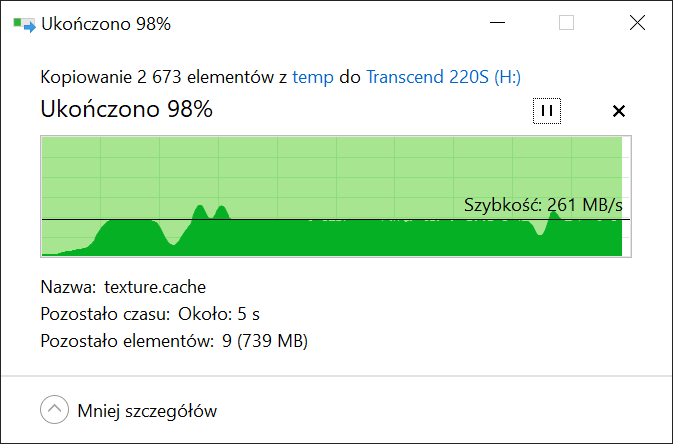673x444 pixels.
Task: Click the Nazwa: field label
Action: 68,287
